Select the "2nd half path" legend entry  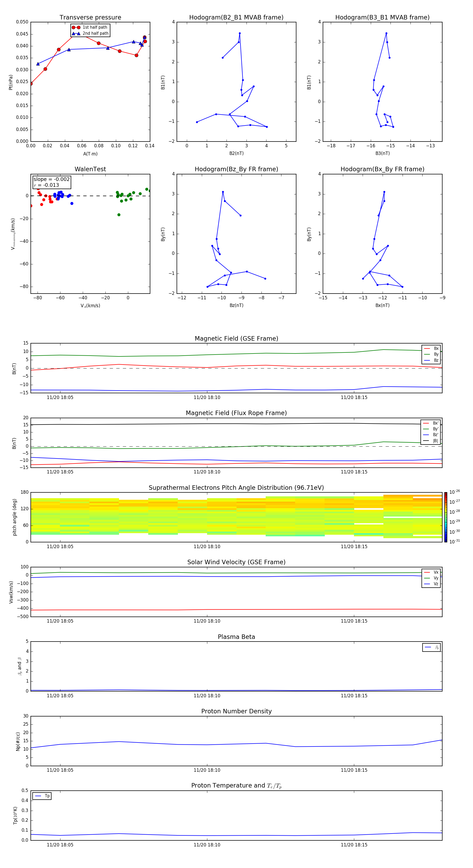tap(90, 33)
